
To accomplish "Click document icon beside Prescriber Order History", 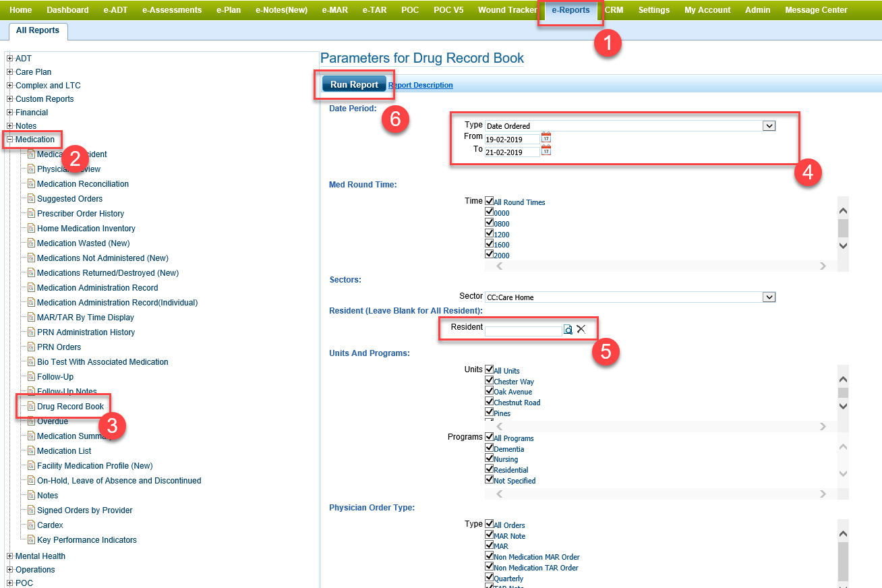I will point(31,213).
